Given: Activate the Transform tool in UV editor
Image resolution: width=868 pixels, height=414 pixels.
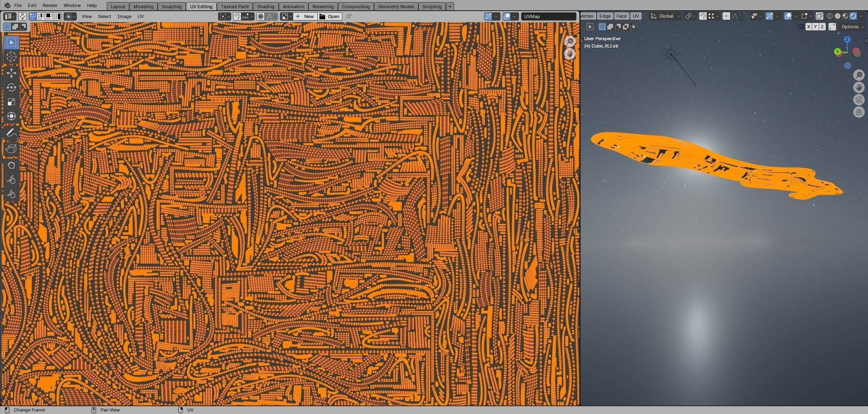Looking at the screenshot, I should click(x=11, y=116).
